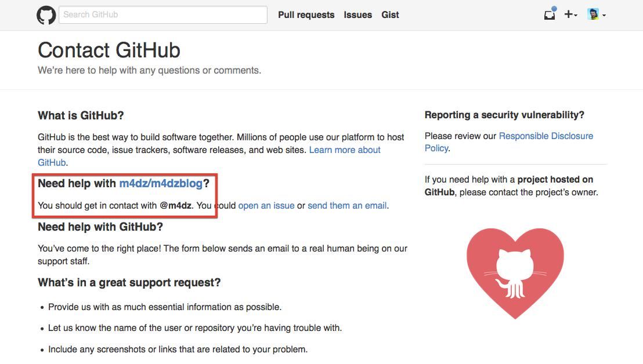Click the Reporting a security vulnerability? heading
The height and width of the screenshot is (364, 643).
tap(504, 115)
